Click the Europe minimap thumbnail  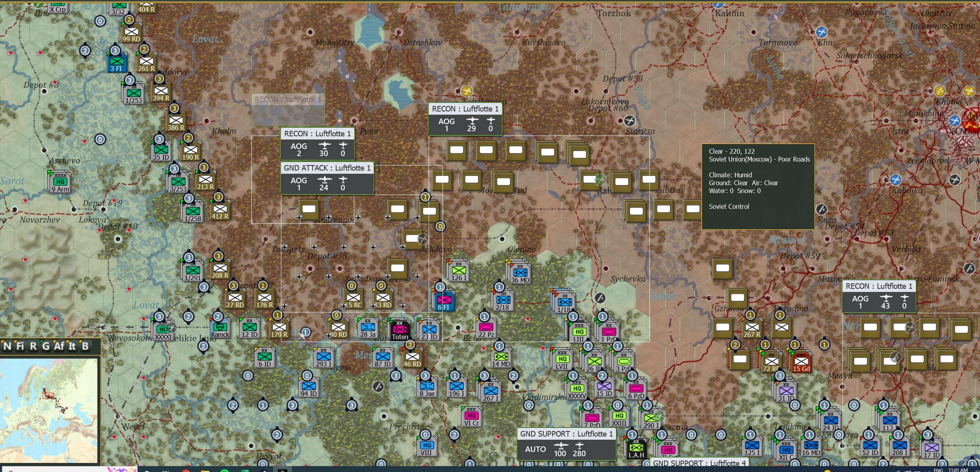pyautogui.click(x=49, y=410)
